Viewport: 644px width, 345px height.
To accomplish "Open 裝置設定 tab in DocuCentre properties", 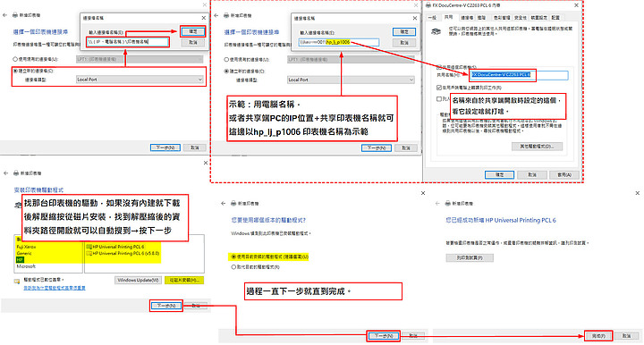I will (x=539, y=18).
